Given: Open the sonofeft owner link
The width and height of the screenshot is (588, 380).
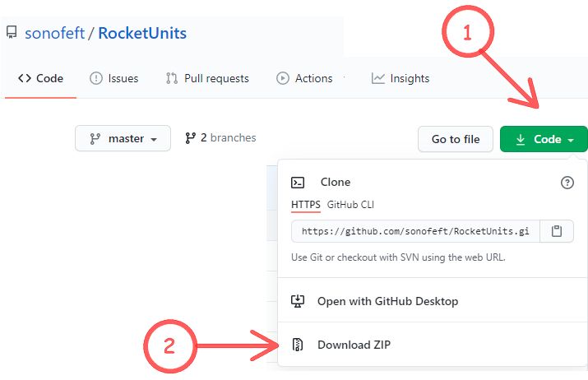Looking at the screenshot, I should [55, 33].
